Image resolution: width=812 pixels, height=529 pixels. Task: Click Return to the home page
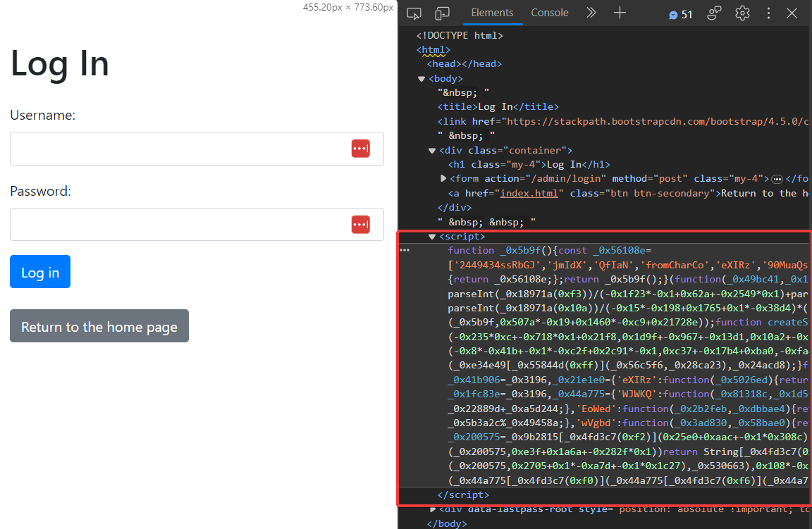click(x=99, y=326)
